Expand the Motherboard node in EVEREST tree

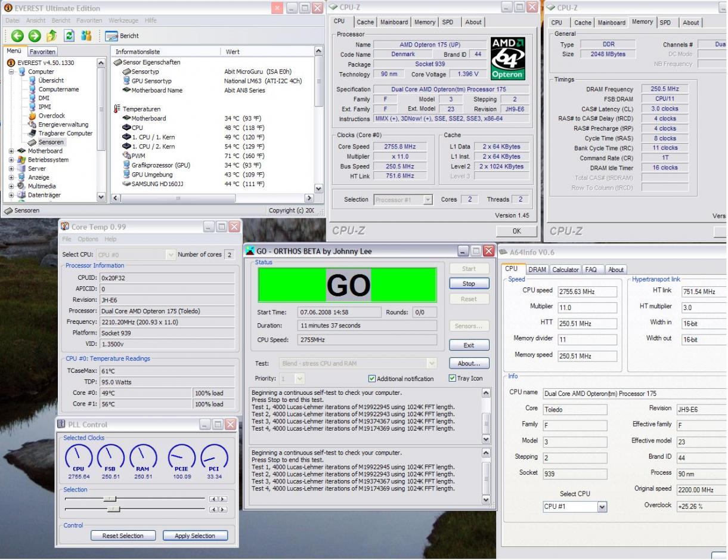coord(11,151)
